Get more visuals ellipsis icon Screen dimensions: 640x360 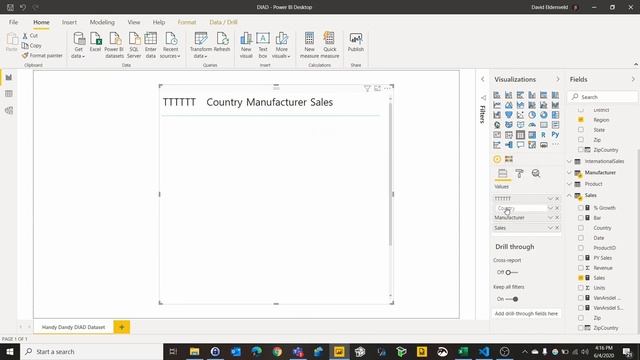[x=555, y=144]
